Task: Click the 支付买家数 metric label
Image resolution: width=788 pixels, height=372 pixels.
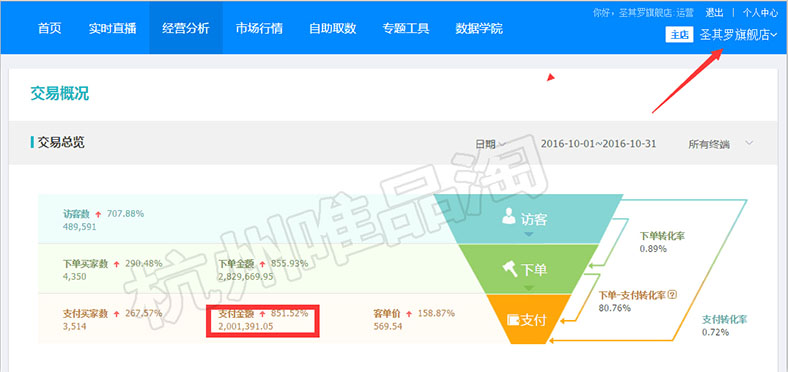Action: [85, 314]
